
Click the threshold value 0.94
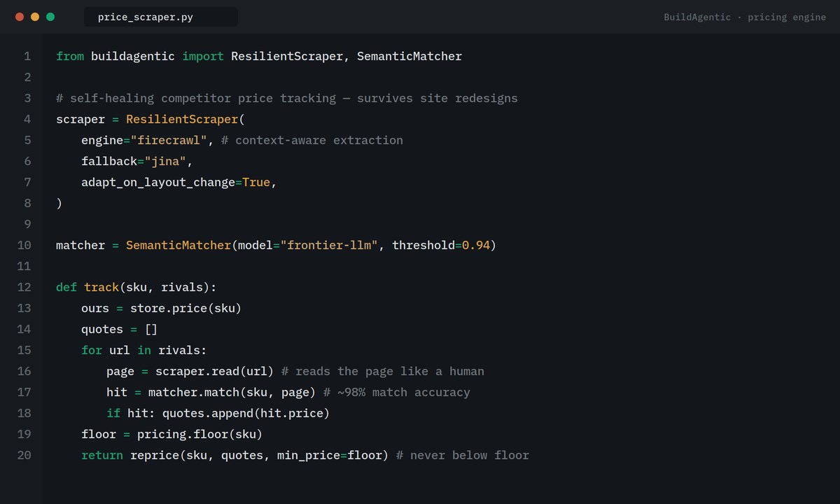pos(476,245)
